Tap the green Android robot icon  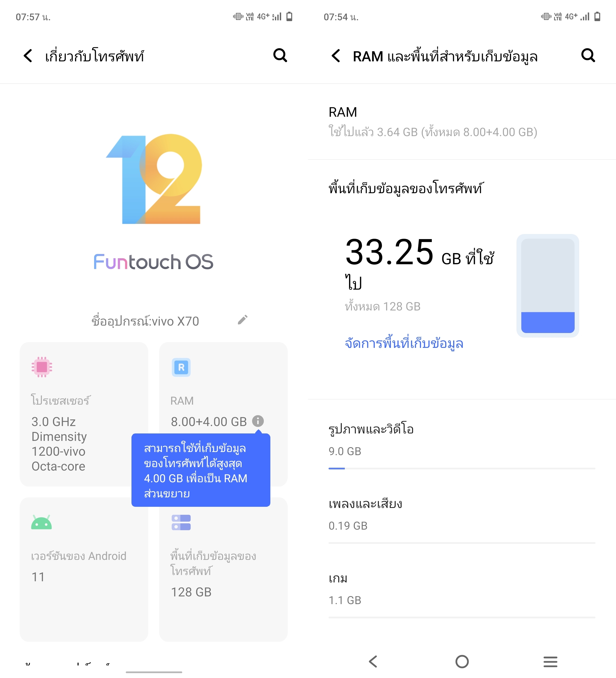point(41,522)
